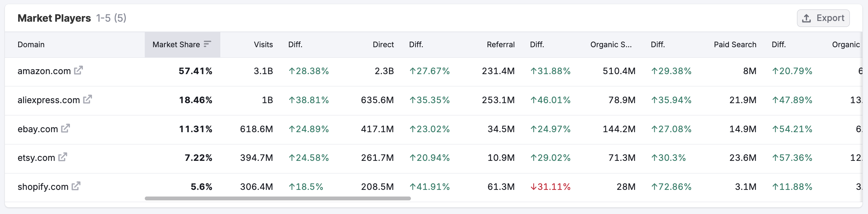Click the Organic Search column header
This screenshot has height=214, width=868.
pyautogui.click(x=611, y=44)
